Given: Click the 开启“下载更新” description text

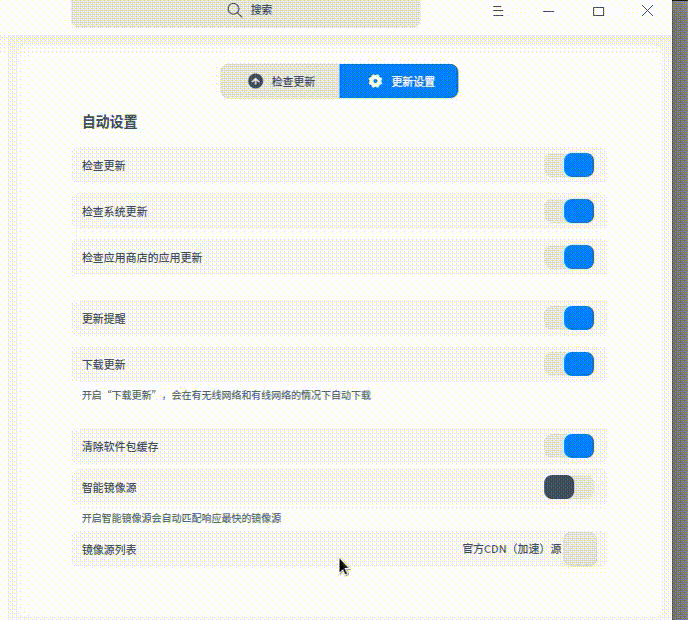Looking at the screenshot, I should pos(226,395).
